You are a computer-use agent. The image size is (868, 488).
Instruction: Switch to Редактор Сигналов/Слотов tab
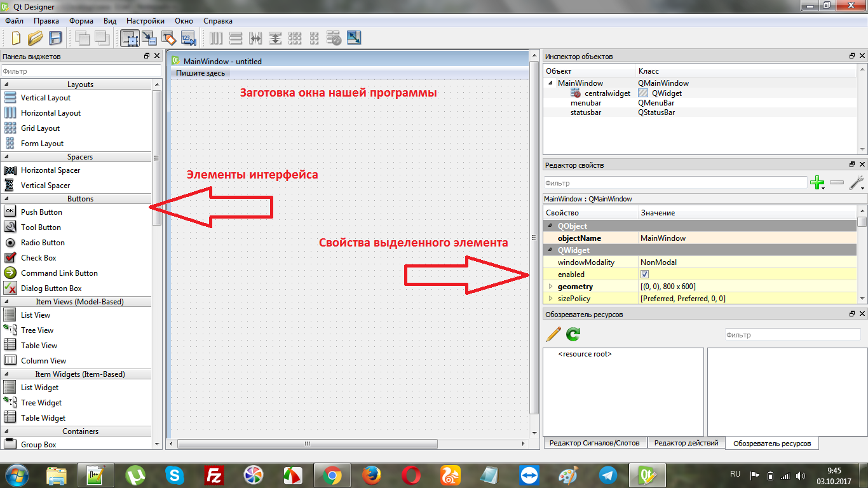(595, 443)
